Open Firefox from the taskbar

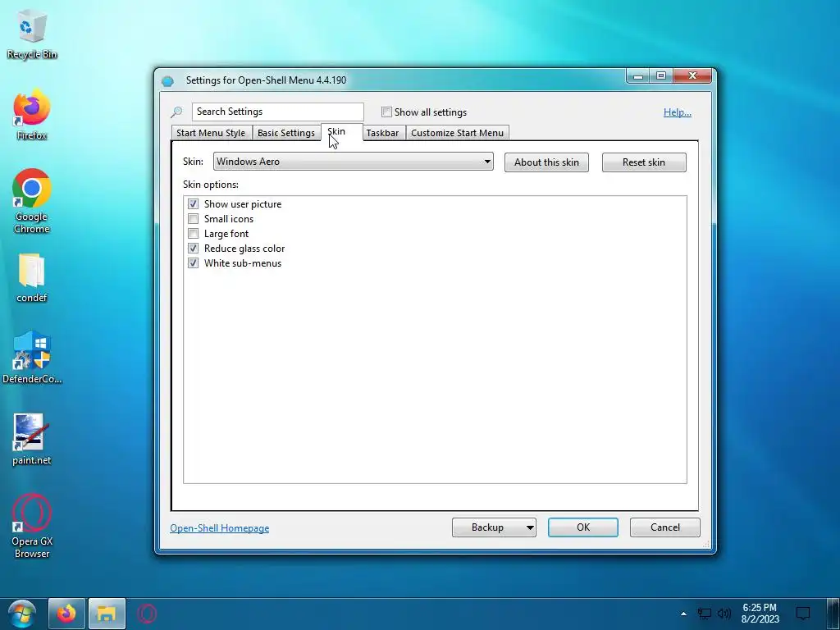click(66, 614)
